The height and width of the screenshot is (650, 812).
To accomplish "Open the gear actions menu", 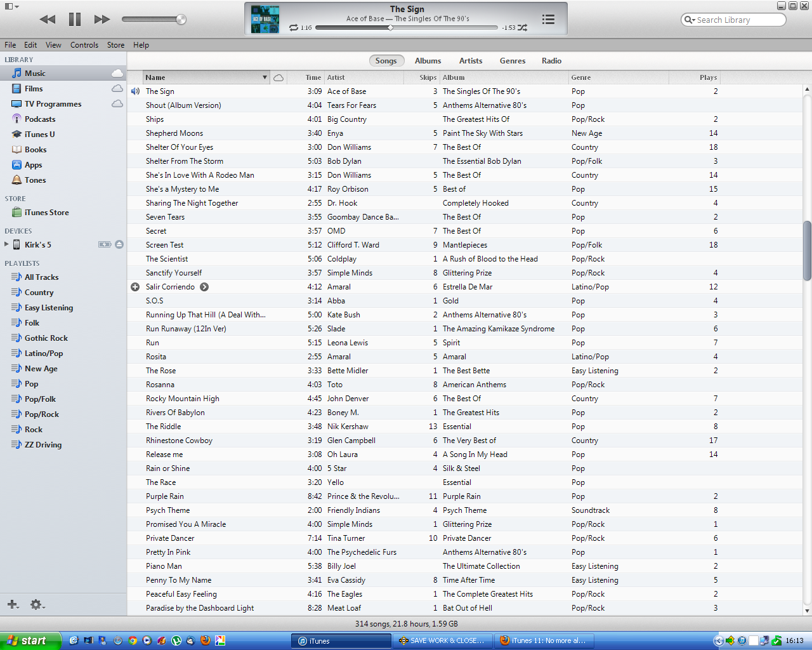I will 37,604.
